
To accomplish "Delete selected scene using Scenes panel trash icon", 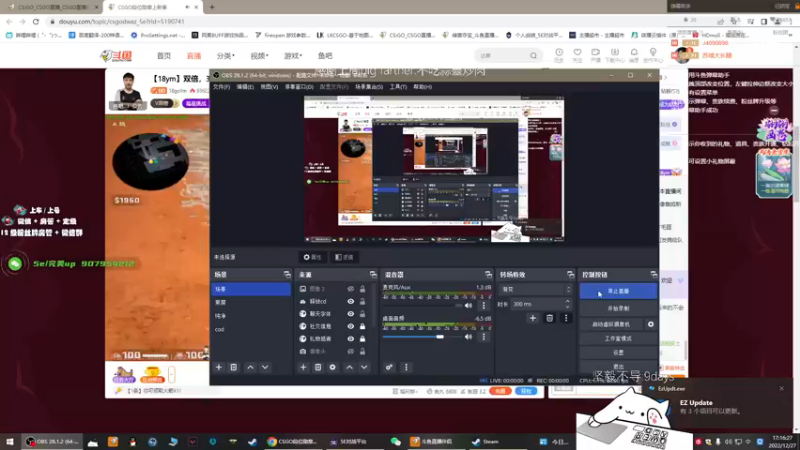I will click(234, 367).
